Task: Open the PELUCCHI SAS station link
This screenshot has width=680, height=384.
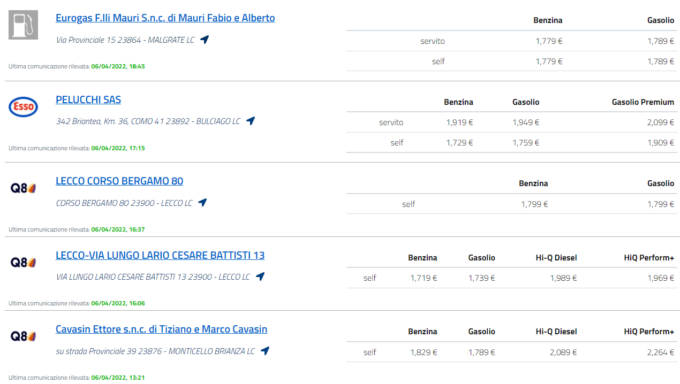Action: [88, 100]
